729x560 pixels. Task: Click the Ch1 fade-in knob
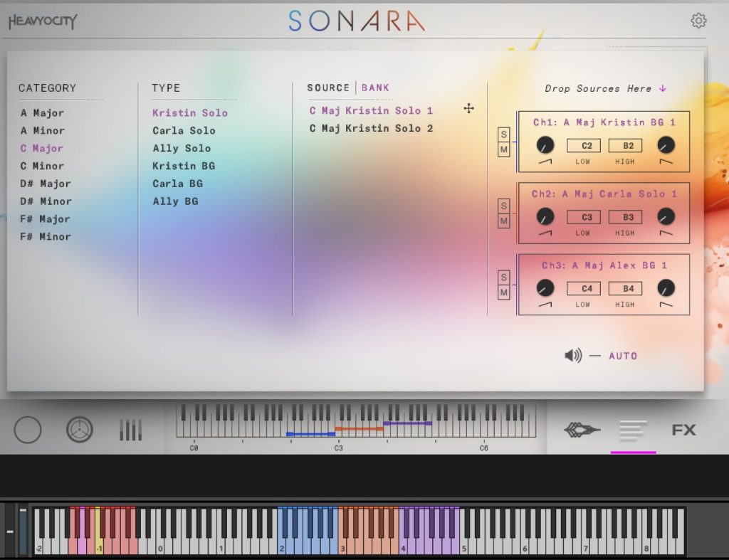click(x=545, y=145)
